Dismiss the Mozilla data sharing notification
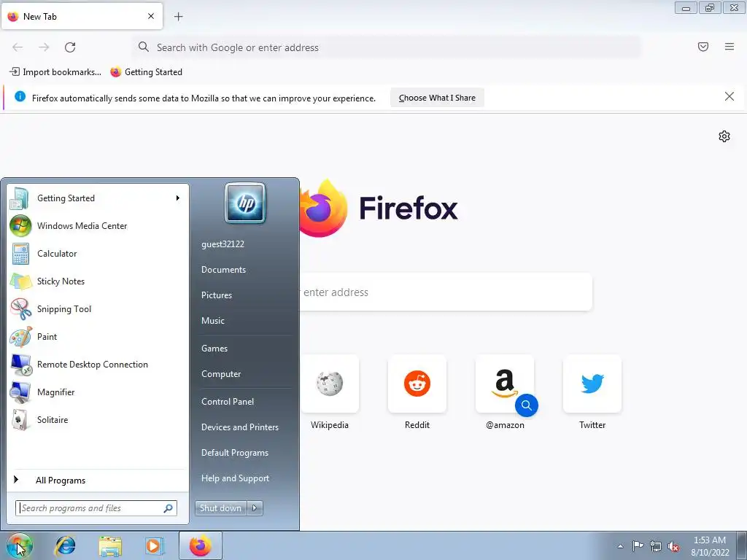 pyautogui.click(x=729, y=97)
